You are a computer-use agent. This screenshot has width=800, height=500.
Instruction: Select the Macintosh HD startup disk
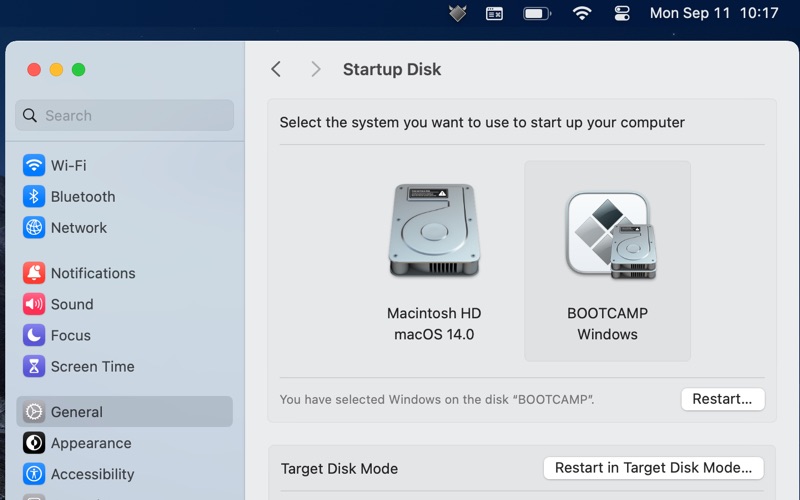point(434,261)
